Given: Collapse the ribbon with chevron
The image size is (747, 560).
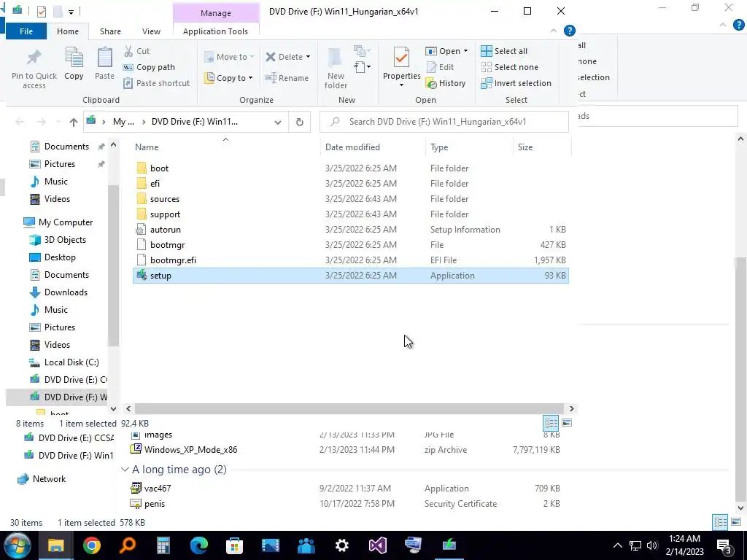Looking at the screenshot, I should (x=554, y=31).
